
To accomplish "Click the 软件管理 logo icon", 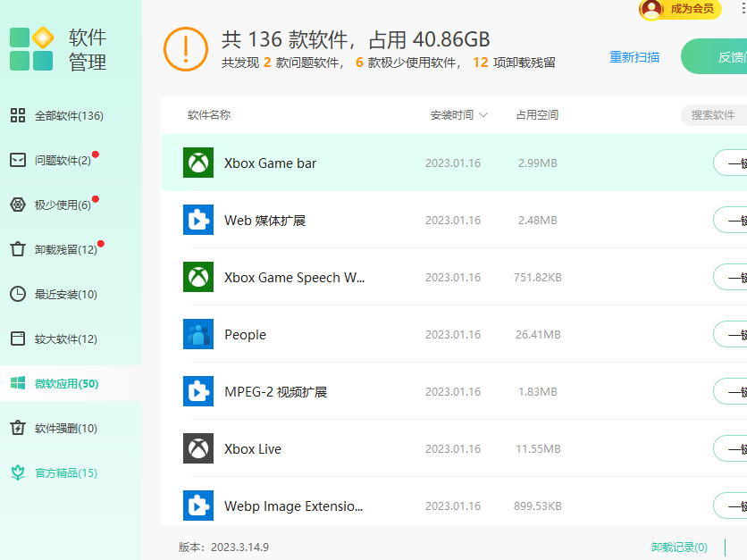I will [31, 48].
